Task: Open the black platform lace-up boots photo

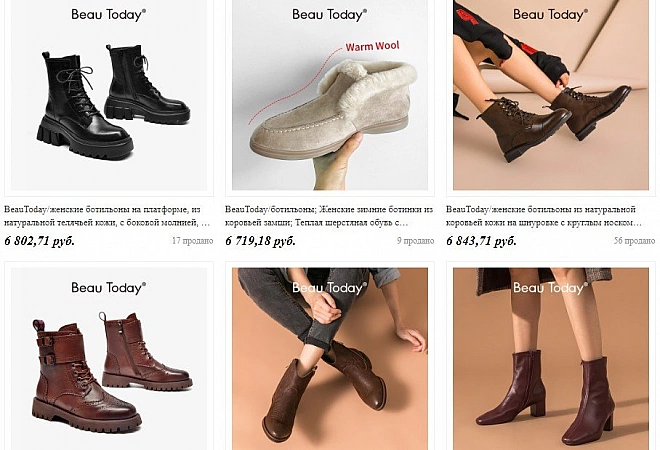Action: click(109, 95)
